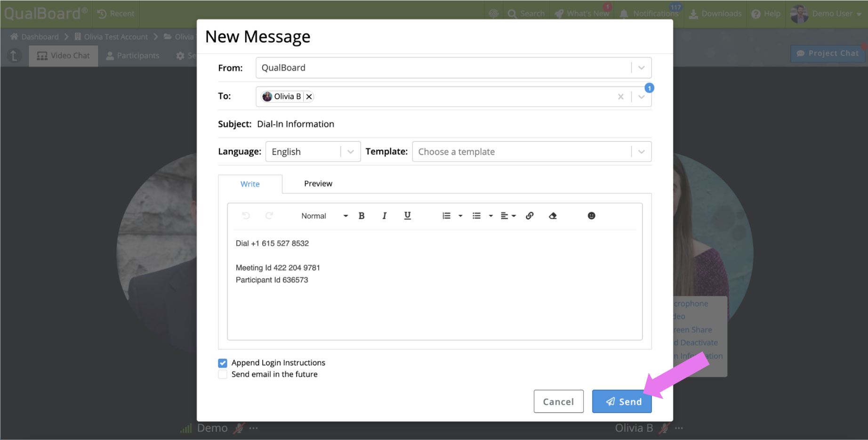The width and height of the screenshot is (868, 440).
Task: Insert a hyperlink using the link icon
Action: 530,216
